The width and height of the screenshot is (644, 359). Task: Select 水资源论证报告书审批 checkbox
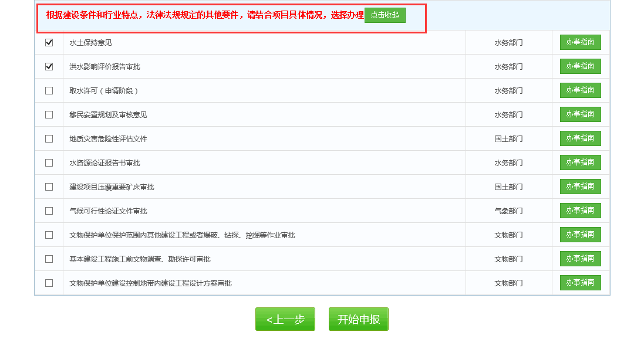point(49,162)
